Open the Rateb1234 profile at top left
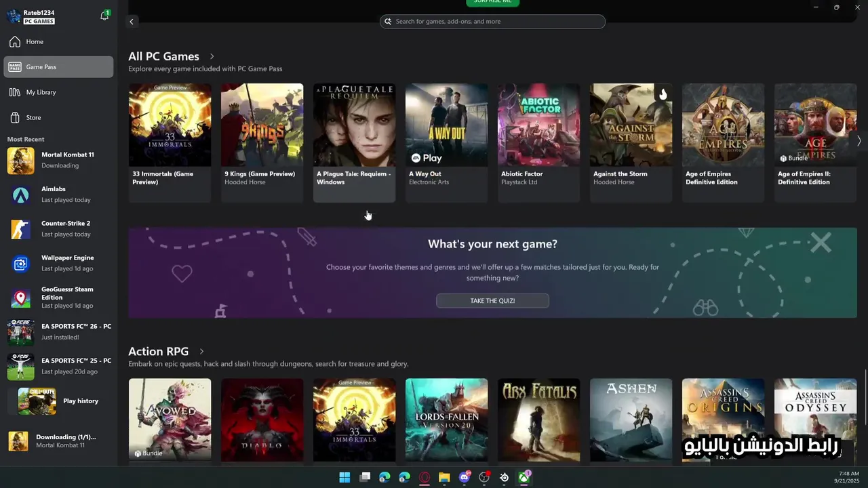The width and height of the screenshot is (868, 488). point(31,17)
